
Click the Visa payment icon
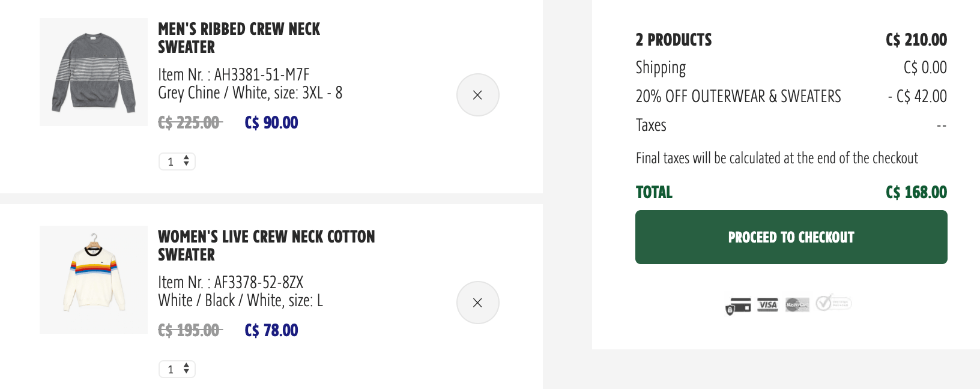[767, 304]
